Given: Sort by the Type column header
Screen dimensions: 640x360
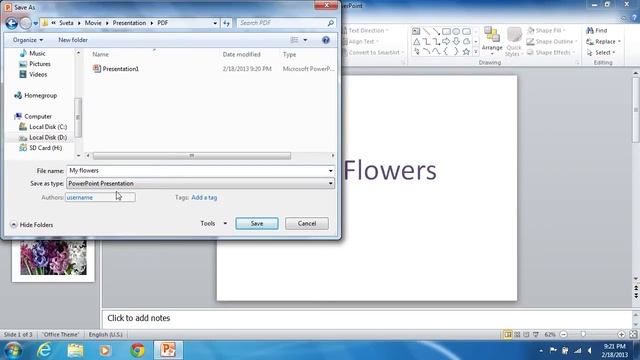Looking at the screenshot, I should [289, 54].
